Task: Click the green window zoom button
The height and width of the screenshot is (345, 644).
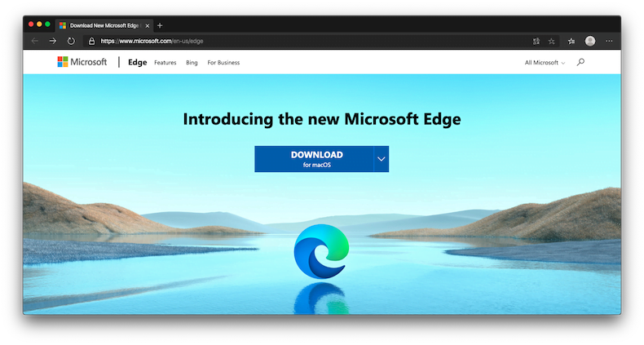Action: point(47,24)
